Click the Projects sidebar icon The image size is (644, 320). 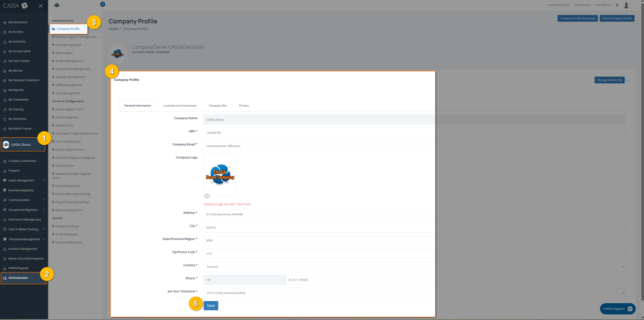5,171
